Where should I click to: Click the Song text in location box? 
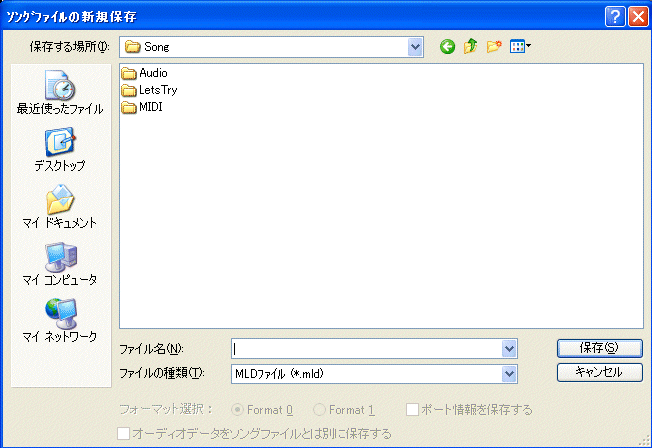point(156,47)
